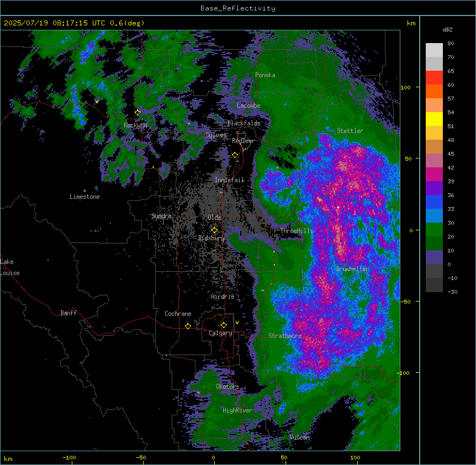Screen dimensions: 476x465
Task: Click the Drumheller label
Action: tap(352, 269)
